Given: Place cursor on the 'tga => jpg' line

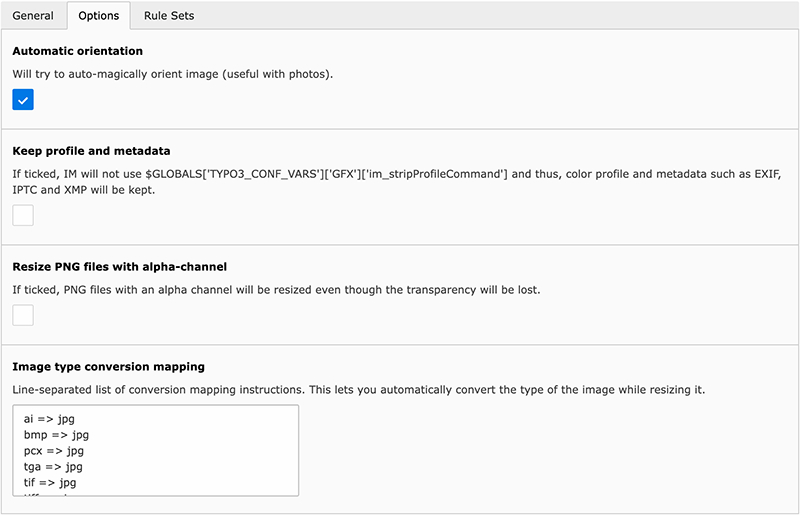Looking at the screenshot, I should [53, 467].
